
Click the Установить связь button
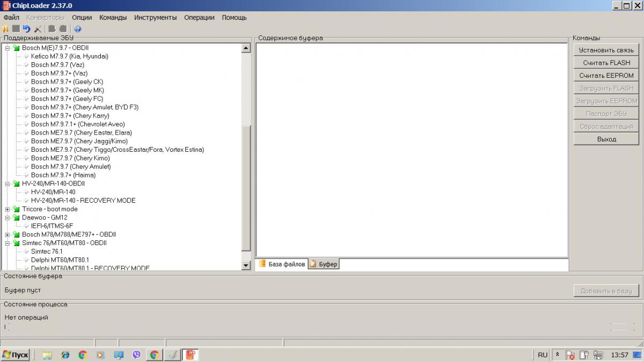click(606, 50)
